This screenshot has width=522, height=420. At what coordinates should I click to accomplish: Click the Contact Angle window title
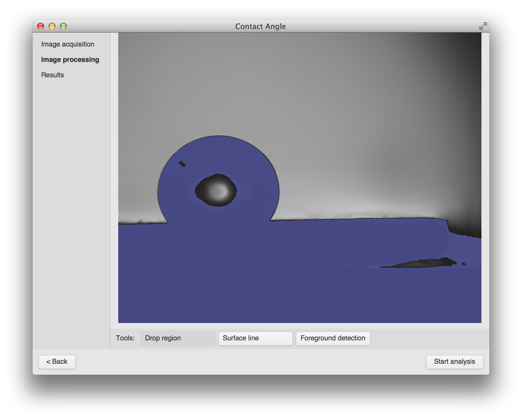click(260, 27)
